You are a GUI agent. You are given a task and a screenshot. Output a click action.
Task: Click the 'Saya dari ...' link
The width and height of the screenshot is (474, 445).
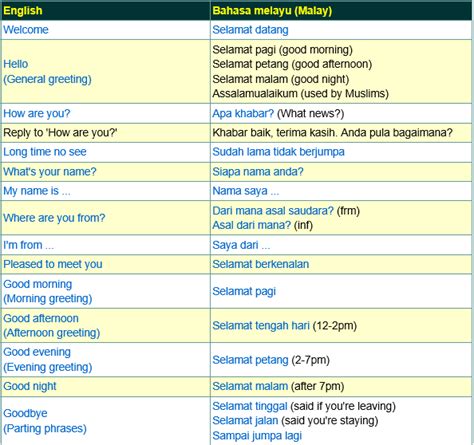tap(241, 245)
